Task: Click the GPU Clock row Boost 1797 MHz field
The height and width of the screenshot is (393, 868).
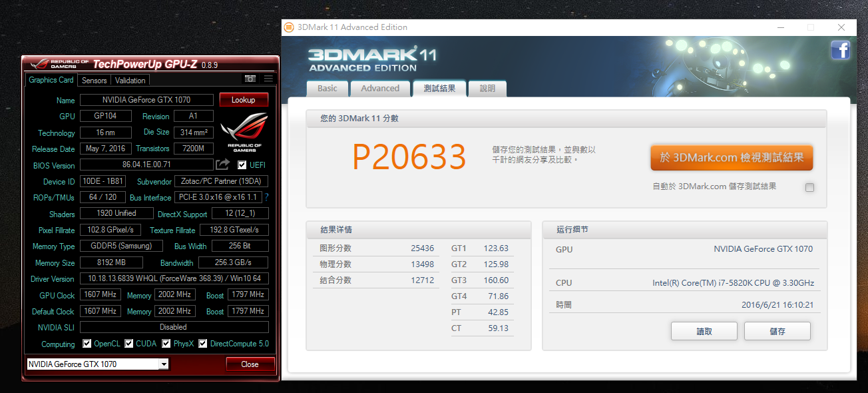Action: [x=248, y=294]
